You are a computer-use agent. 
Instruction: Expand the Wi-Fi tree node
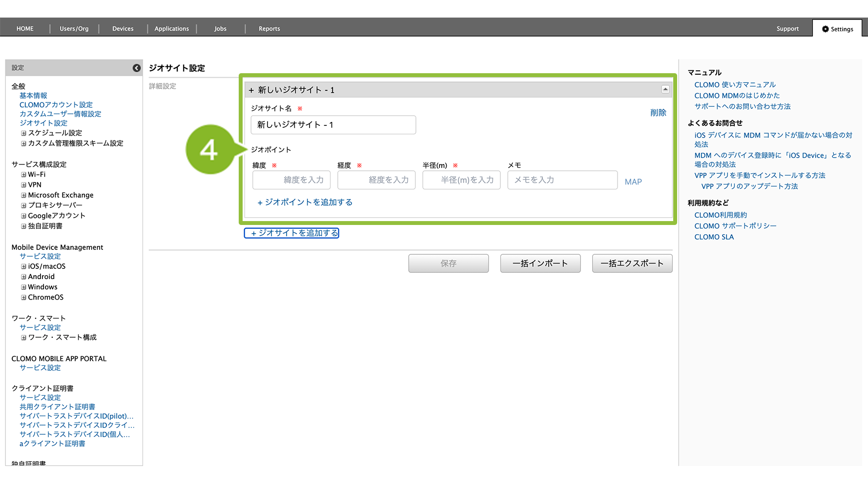23,175
